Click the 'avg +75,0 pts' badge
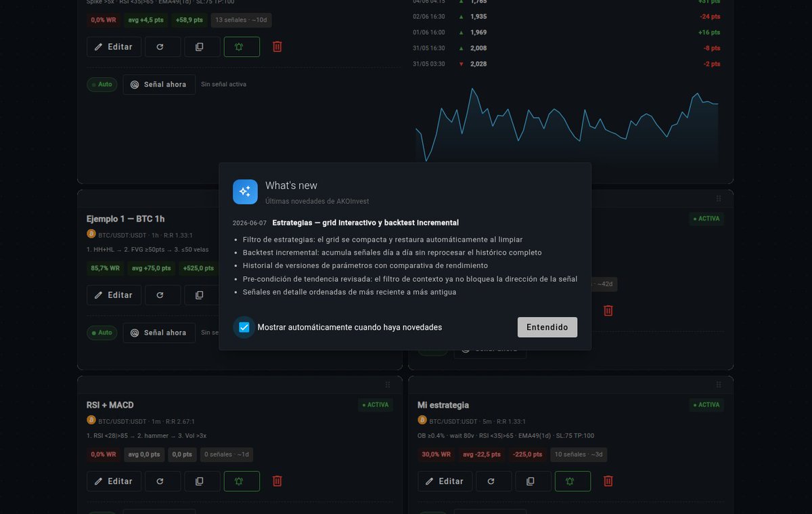812x514 pixels. 150,268
